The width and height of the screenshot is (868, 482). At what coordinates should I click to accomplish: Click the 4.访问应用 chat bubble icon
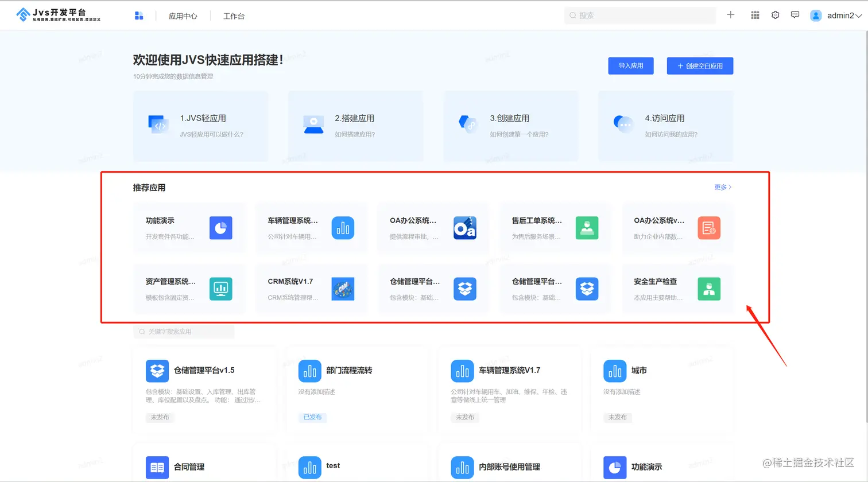click(x=623, y=123)
